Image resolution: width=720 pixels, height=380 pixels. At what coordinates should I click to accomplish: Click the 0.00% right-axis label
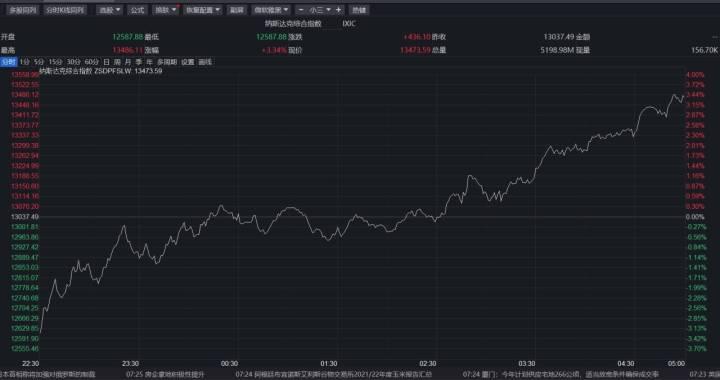[x=695, y=217]
